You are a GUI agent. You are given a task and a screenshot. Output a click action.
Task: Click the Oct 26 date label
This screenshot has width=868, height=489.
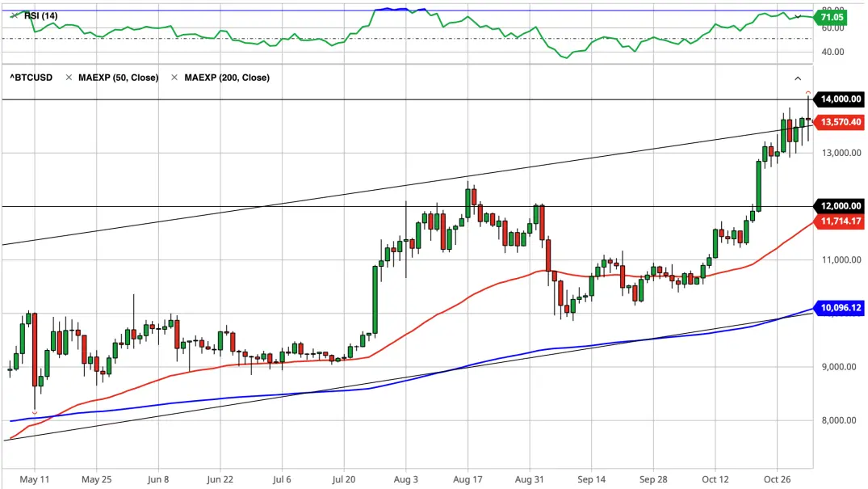pos(778,479)
